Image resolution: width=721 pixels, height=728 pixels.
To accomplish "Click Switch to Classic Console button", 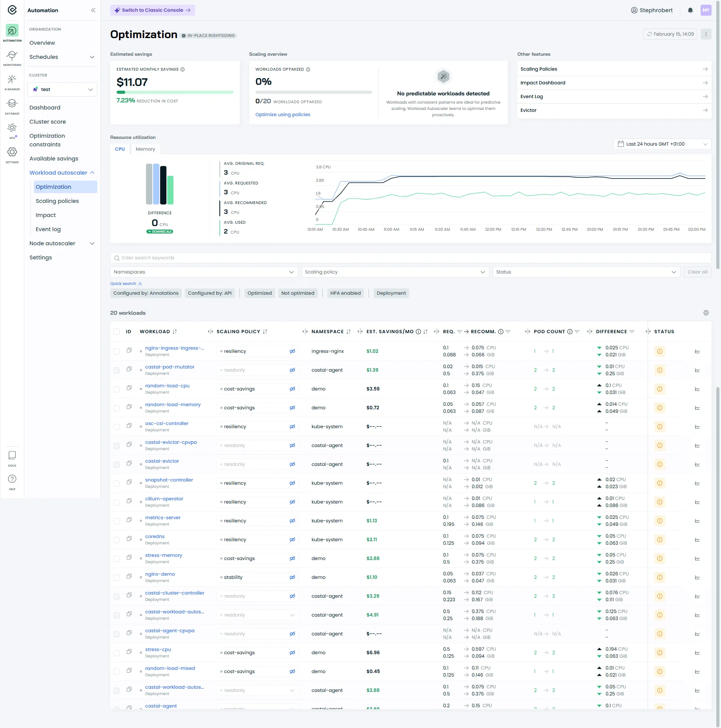I will coord(152,10).
